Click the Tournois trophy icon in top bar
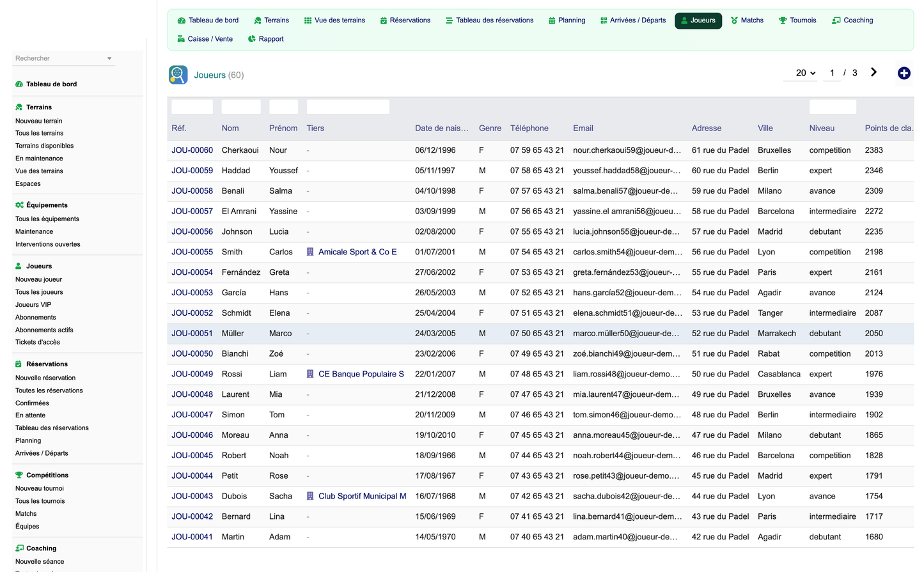 coord(783,20)
